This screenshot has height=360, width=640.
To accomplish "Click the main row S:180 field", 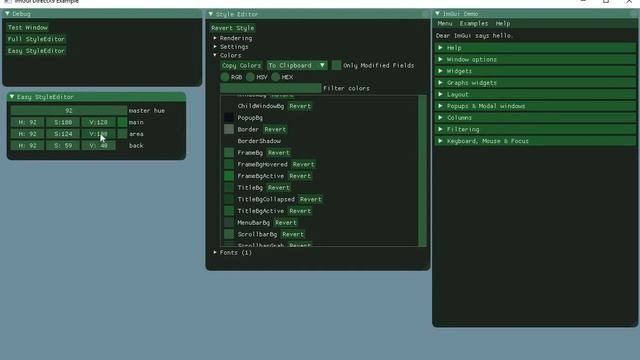I will pos(63,122).
